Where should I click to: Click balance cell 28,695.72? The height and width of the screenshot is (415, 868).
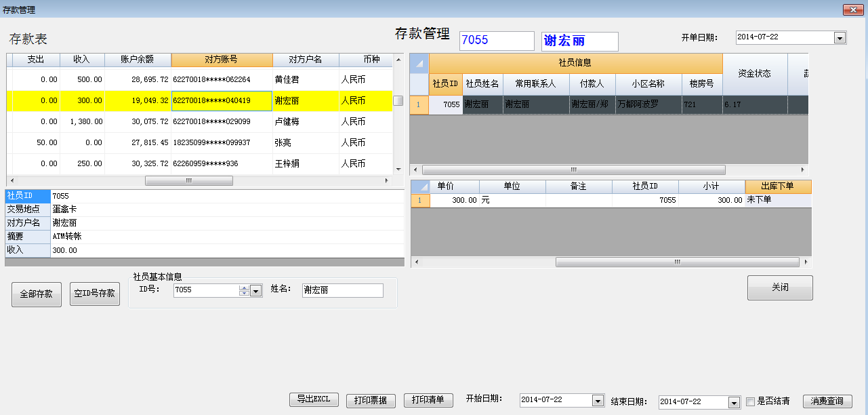[x=138, y=79]
